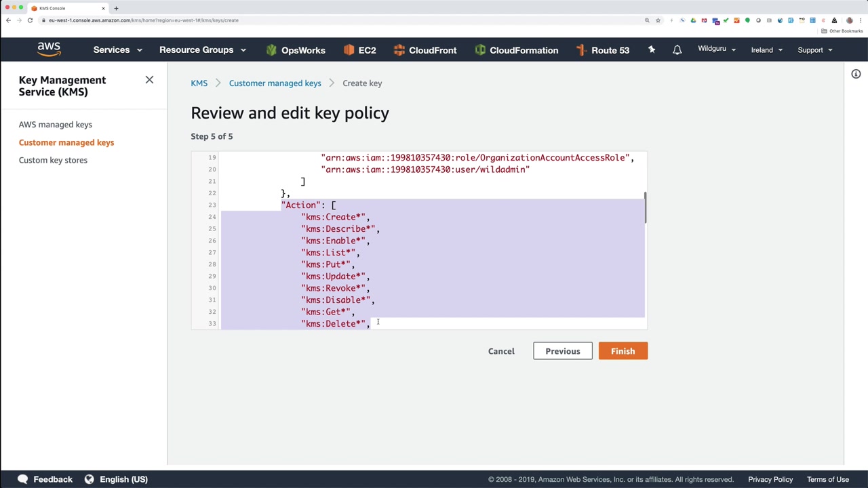Open the OpsWorks shortcut

pyautogui.click(x=296, y=50)
